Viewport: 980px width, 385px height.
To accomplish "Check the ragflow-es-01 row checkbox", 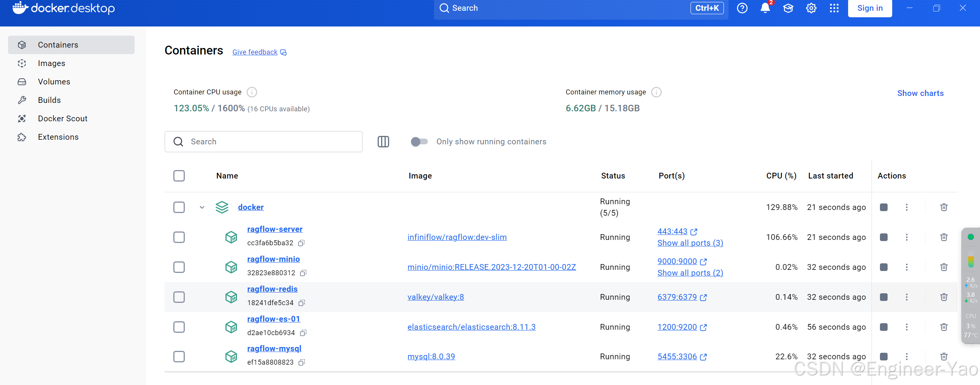I will (179, 327).
